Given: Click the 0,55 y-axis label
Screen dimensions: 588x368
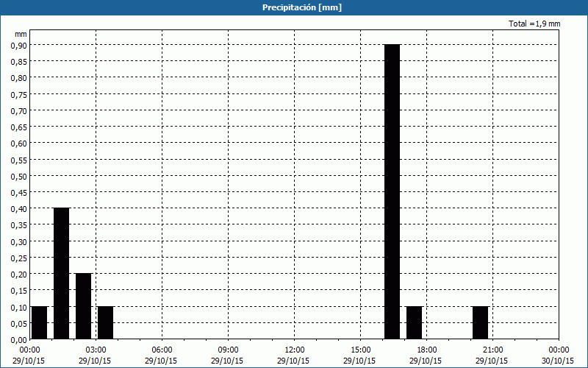Looking at the screenshot, I should [19, 160].
